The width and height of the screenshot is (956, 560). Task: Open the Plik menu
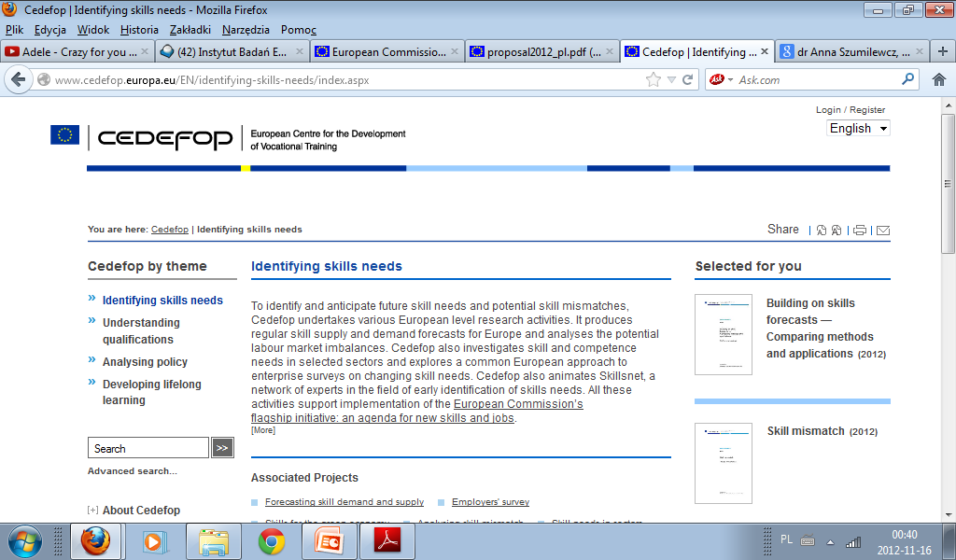click(14, 30)
